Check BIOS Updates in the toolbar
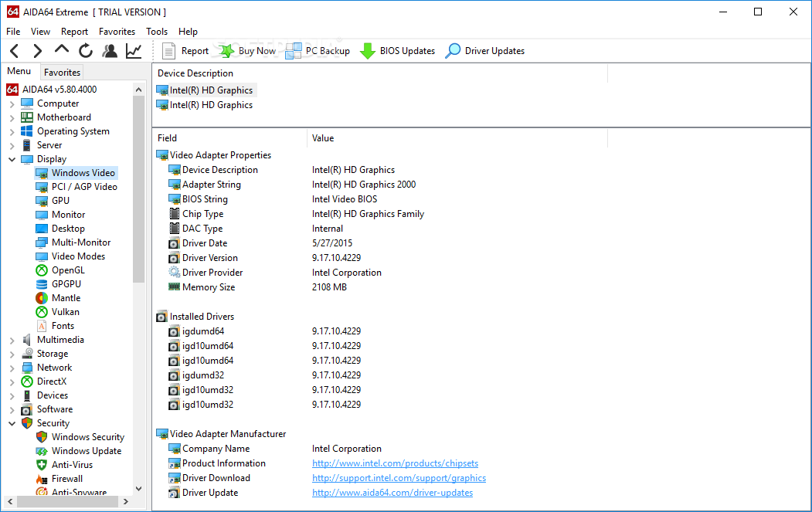Viewport: 812px width, 512px height. (x=397, y=51)
